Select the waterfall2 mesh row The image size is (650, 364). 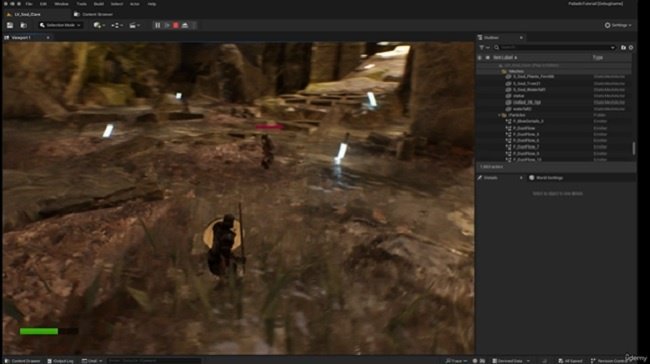pyautogui.click(x=555, y=109)
